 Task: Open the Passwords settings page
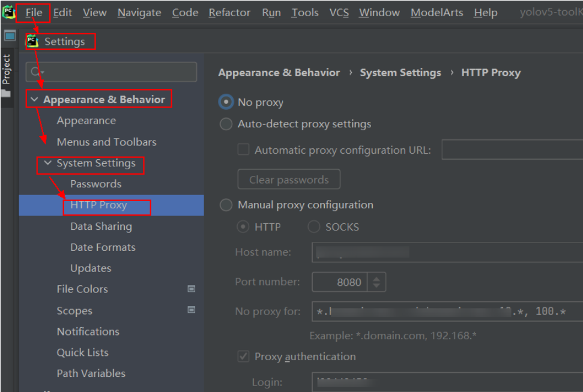point(96,184)
